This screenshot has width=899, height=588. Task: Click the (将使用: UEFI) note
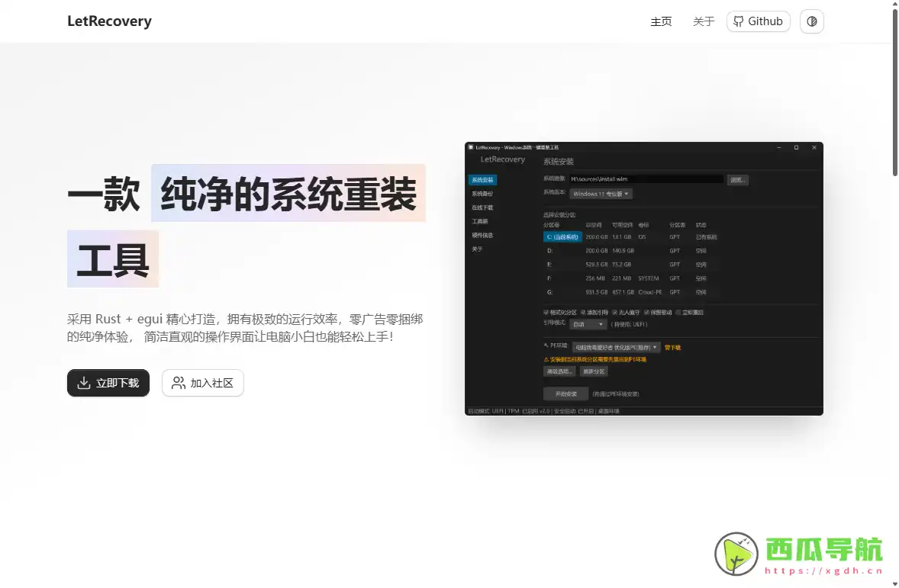pyautogui.click(x=629, y=324)
